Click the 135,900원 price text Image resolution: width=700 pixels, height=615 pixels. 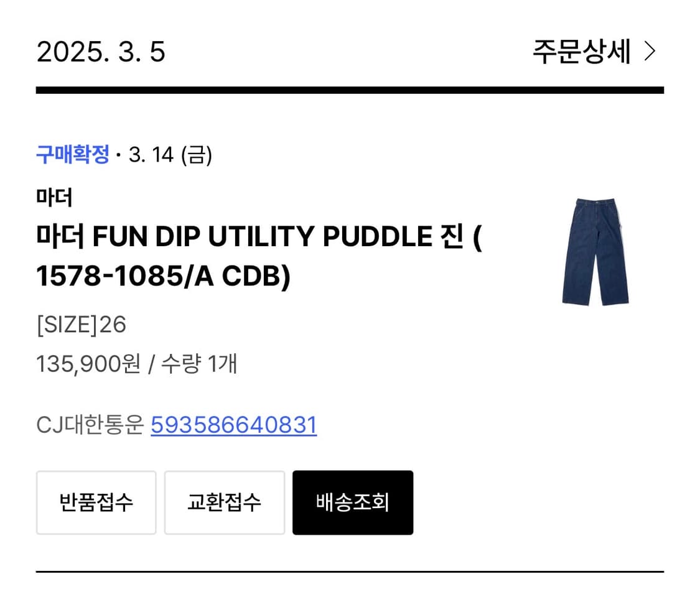[88, 364]
